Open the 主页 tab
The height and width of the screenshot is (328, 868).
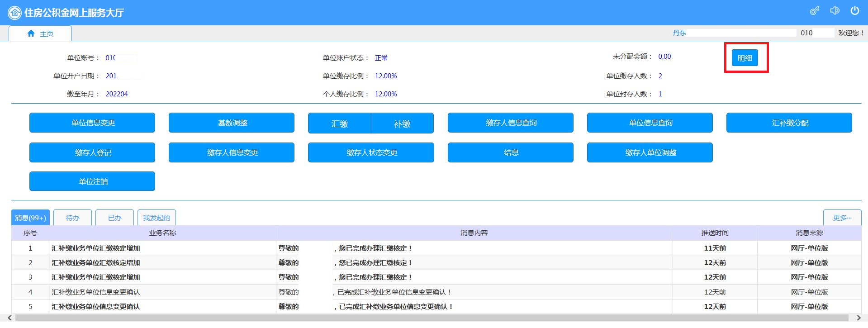point(40,33)
